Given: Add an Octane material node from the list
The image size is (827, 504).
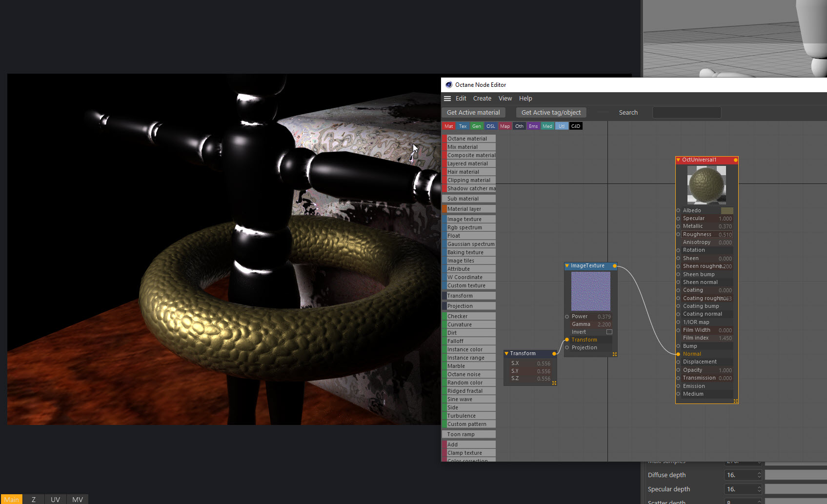Looking at the screenshot, I should [x=469, y=139].
